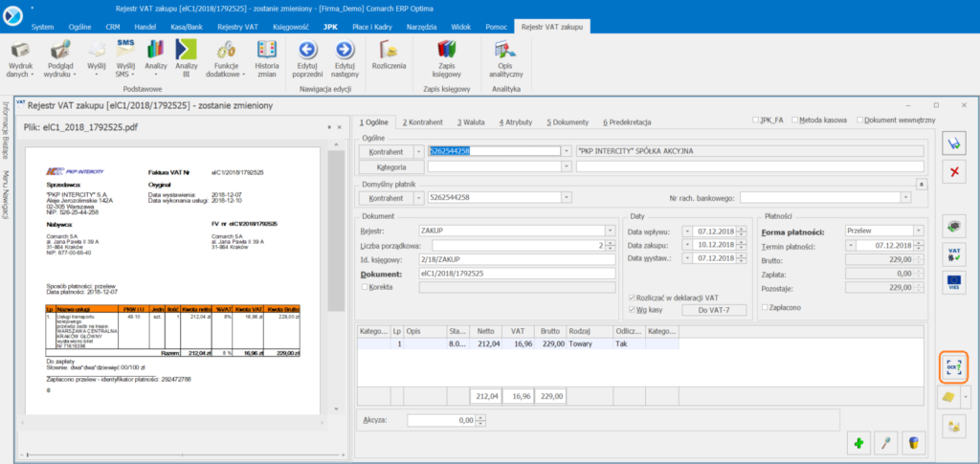Click the yellow note icon button
Image resolution: width=980 pixels, height=464 pixels.
(x=950, y=395)
